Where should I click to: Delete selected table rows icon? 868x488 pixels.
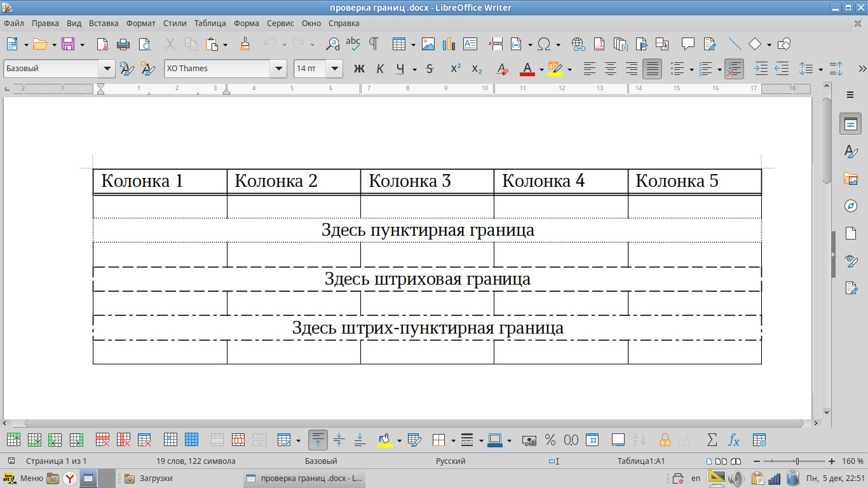103,440
